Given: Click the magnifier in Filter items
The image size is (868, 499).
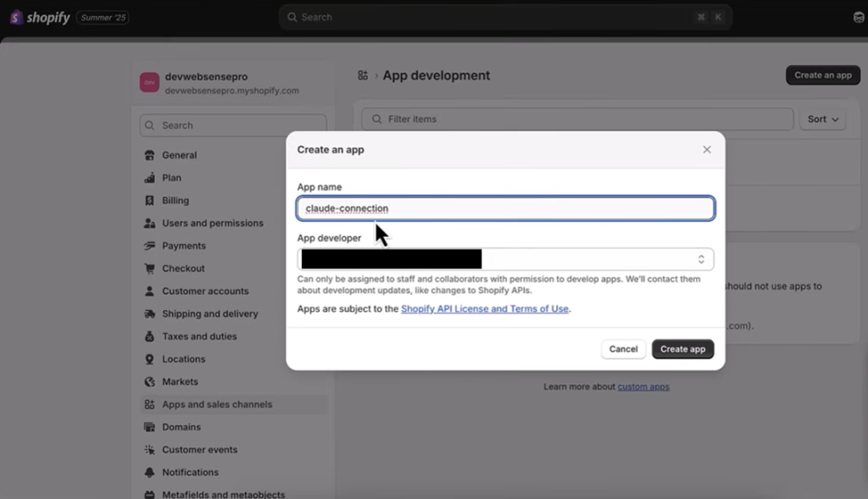Looking at the screenshot, I should pos(377,119).
